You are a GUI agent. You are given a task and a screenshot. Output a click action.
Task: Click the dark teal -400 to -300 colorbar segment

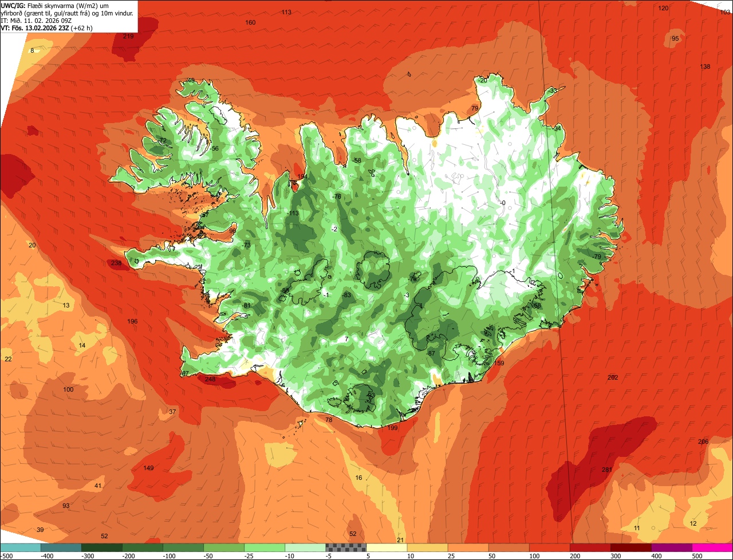[61, 547]
